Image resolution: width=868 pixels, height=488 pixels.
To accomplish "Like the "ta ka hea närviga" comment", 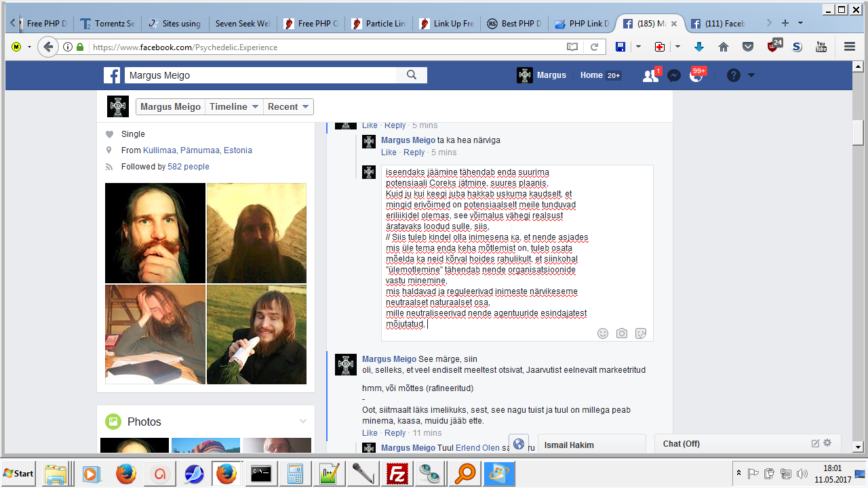I will [x=389, y=152].
